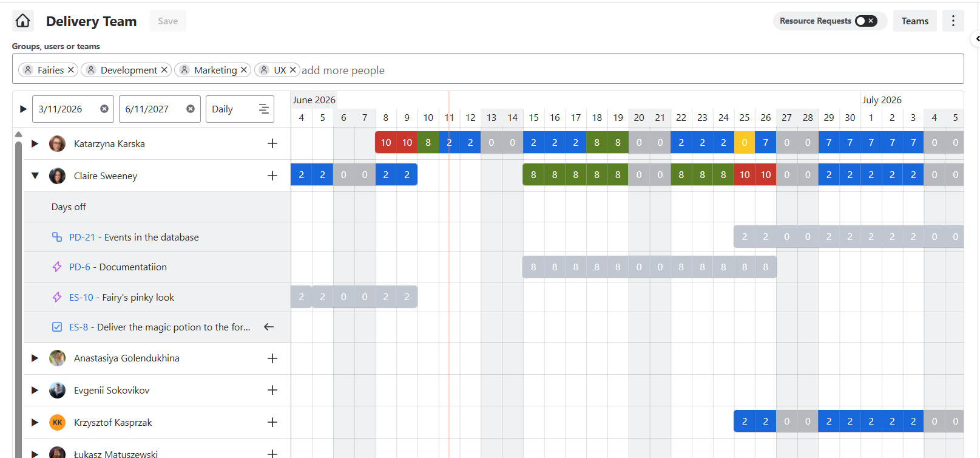Remove the UX group chip
The height and width of the screenshot is (458, 980).
(x=293, y=70)
